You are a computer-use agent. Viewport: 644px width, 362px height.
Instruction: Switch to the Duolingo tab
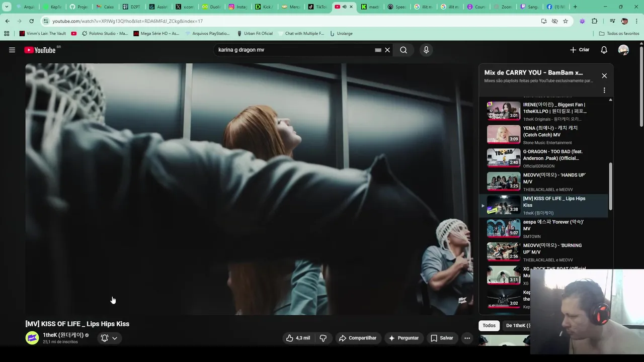pyautogui.click(x=211, y=7)
